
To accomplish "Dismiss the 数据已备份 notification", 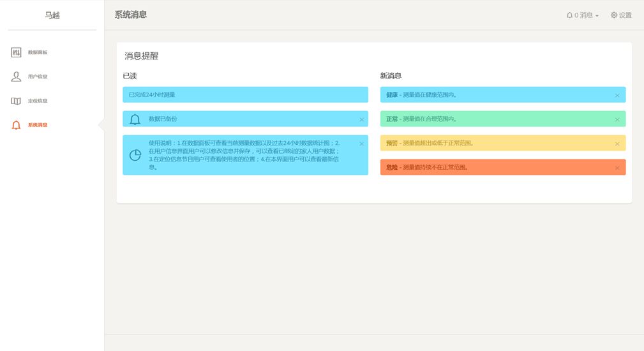I will 361,119.
